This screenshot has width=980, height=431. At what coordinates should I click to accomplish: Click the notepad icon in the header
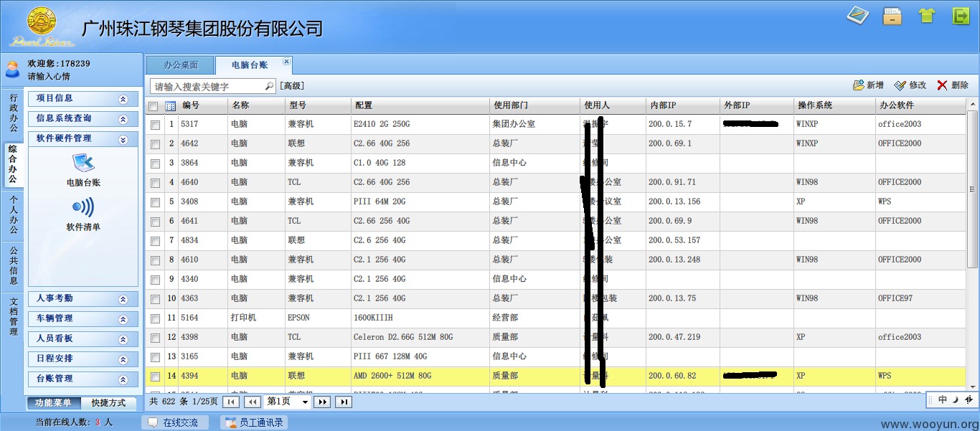[x=857, y=15]
